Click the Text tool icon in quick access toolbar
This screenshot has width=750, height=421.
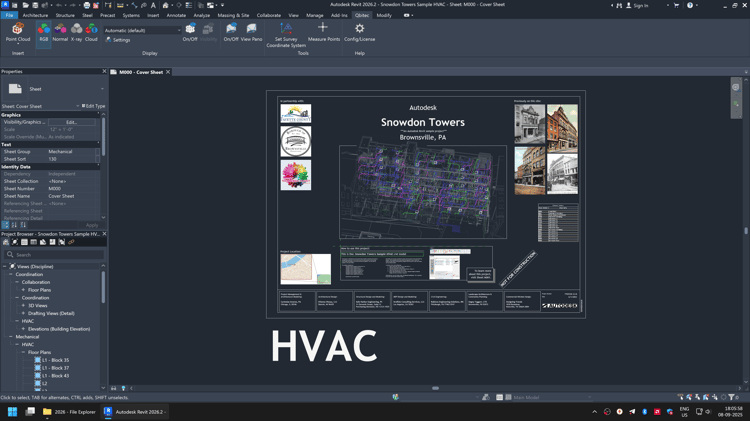click(153, 5)
